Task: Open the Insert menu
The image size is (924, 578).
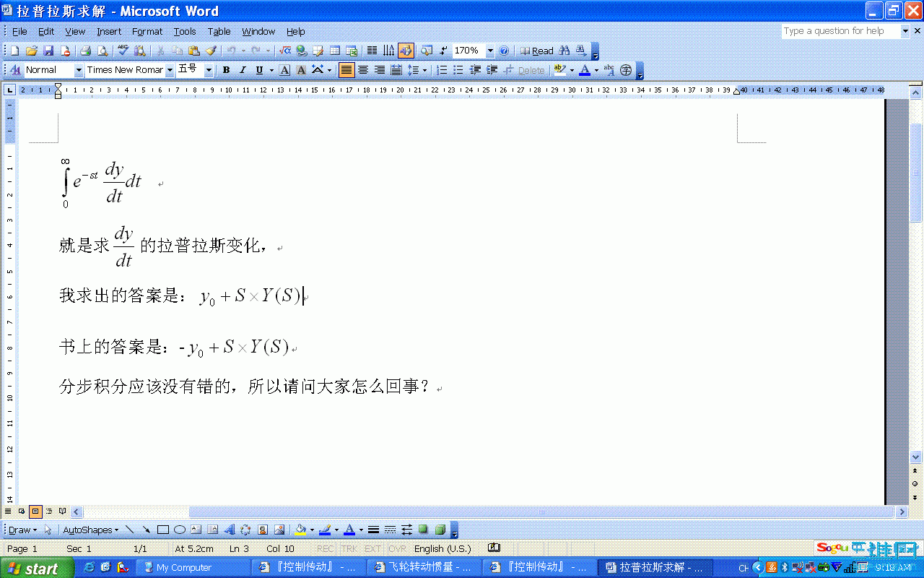Action: coord(109,31)
